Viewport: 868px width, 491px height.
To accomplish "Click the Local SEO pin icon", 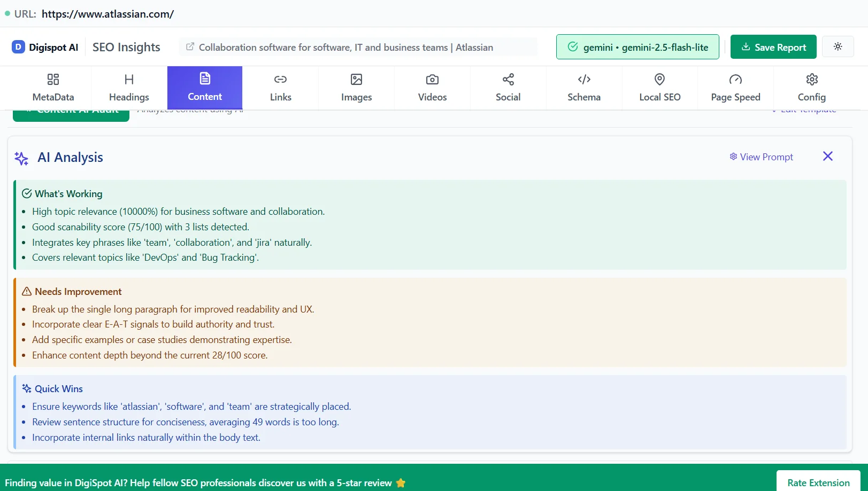I will [659, 79].
